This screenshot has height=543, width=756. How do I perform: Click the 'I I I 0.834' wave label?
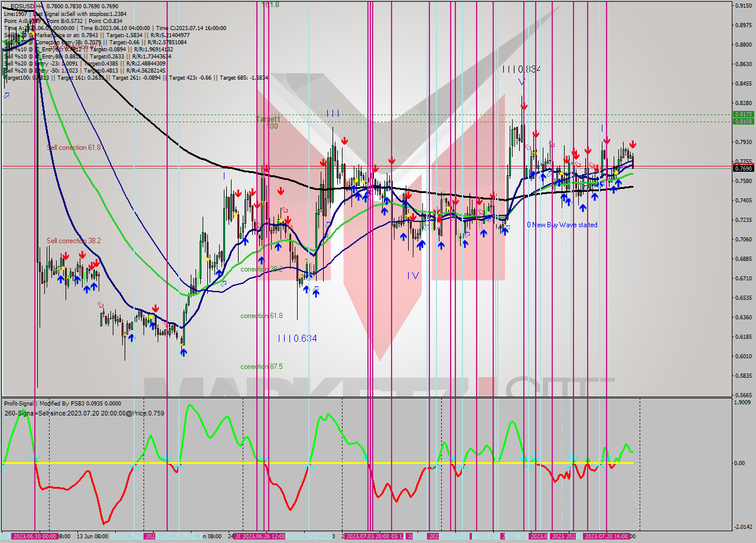521,69
